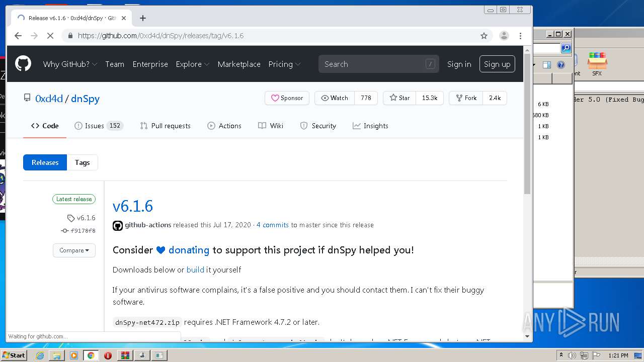Switch to Chrome in the taskbar
This screenshot has width=644, height=362.
click(x=91, y=355)
